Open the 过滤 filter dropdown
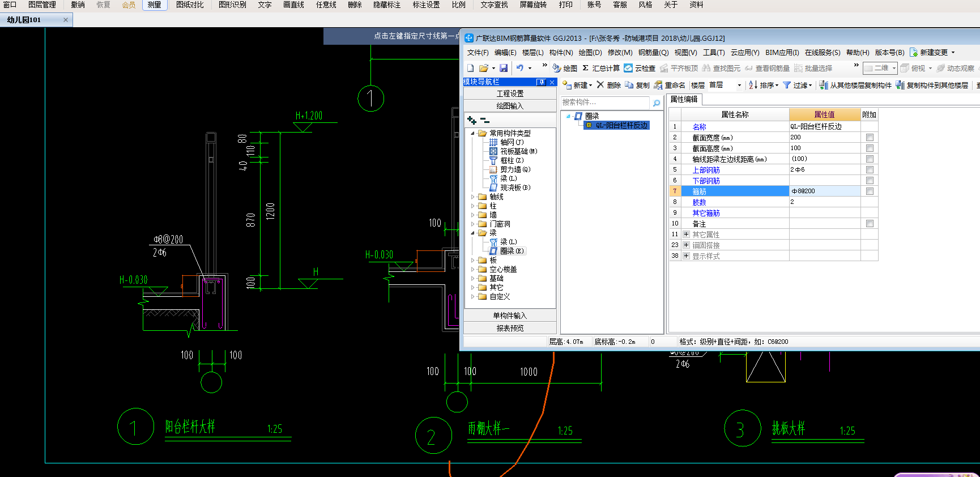The width and height of the screenshot is (980, 477). coord(798,85)
